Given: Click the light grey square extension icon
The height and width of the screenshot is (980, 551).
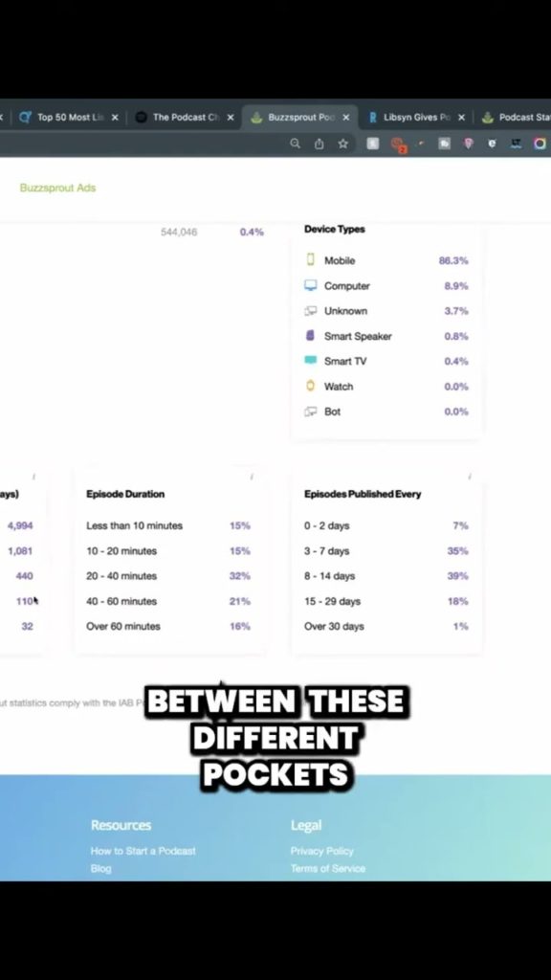Looking at the screenshot, I should pyautogui.click(x=372, y=144).
